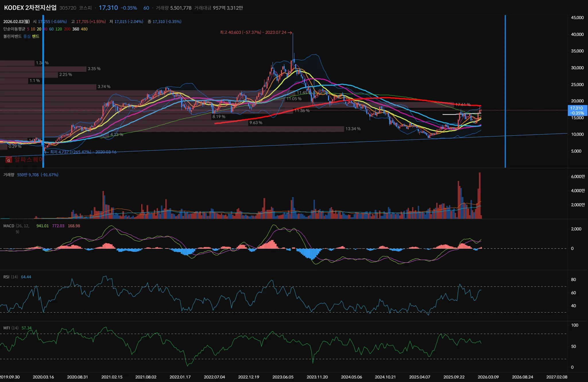This screenshot has height=382, width=588.
Task: Toggle the Bollinger 밴드 legend item
Action: 36,36
